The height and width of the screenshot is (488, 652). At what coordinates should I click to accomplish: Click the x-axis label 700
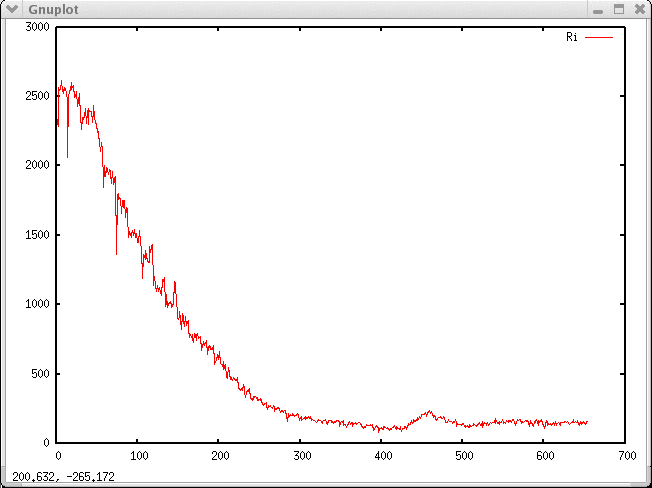coord(627,456)
